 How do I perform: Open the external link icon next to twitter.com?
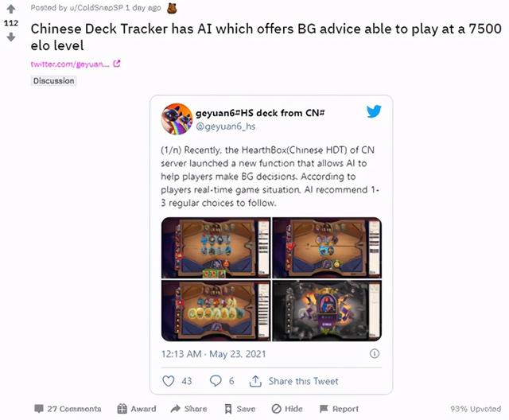(117, 64)
